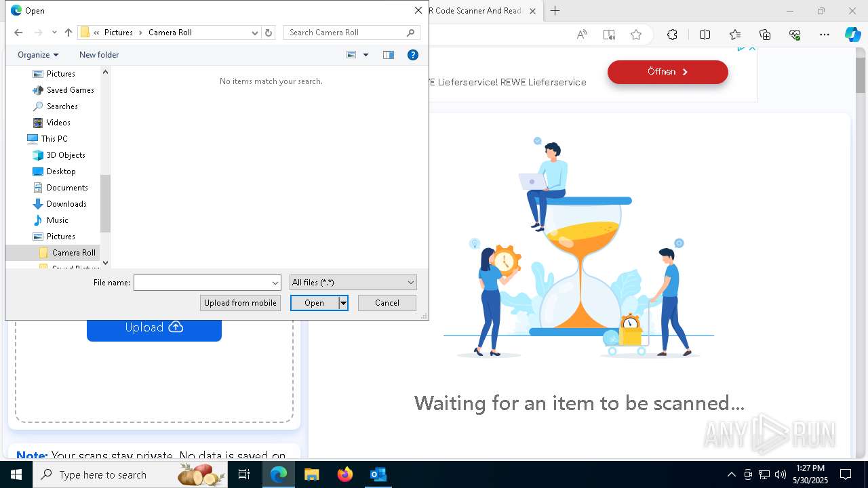
Task: Change view using view icon
Action: 351,55
